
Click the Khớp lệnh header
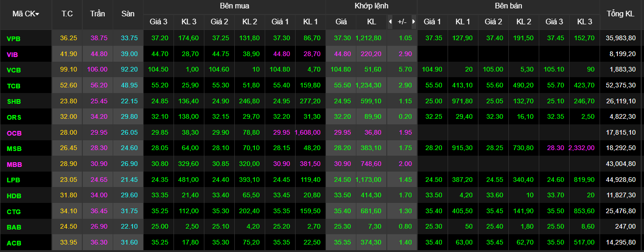[x=371, y=6]
